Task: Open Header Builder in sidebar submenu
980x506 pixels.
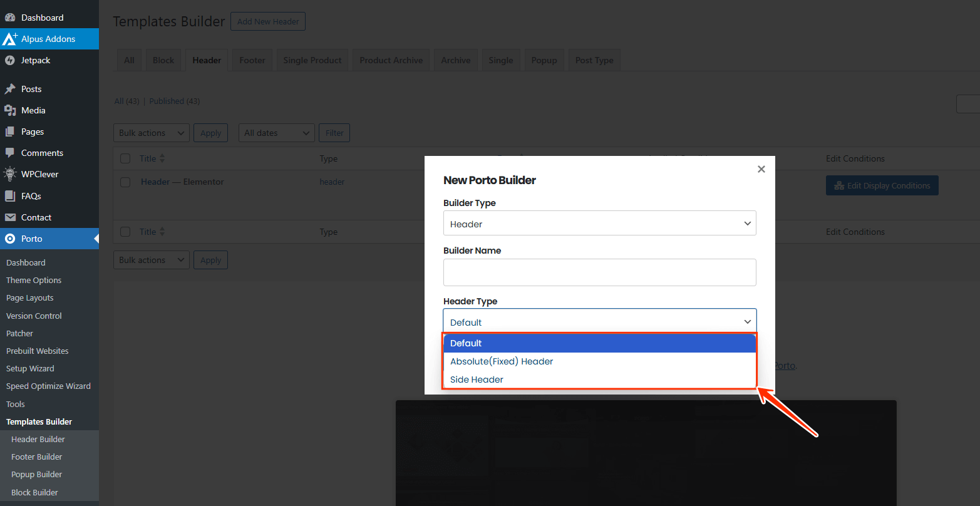Action: 38,439
